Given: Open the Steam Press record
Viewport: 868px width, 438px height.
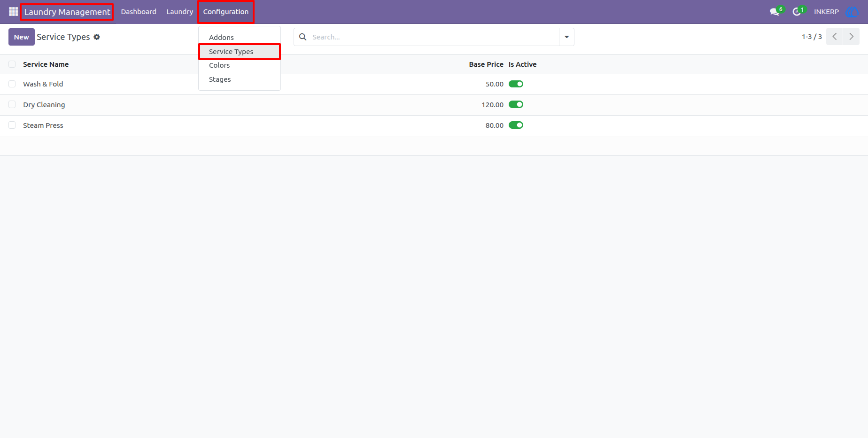Looking at the screenshot, I should coord(43,125).
